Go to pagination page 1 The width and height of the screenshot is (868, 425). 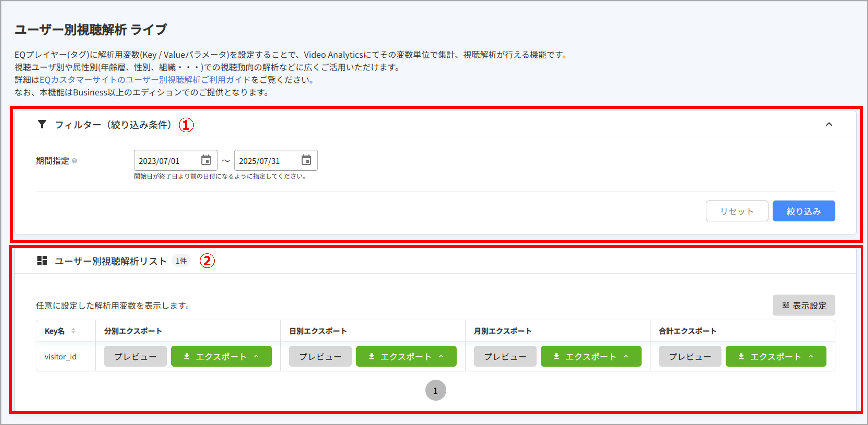coord(436,390)
